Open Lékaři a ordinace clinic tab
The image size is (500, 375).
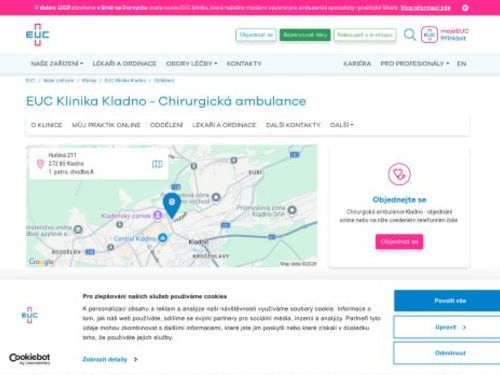[224, 125]
